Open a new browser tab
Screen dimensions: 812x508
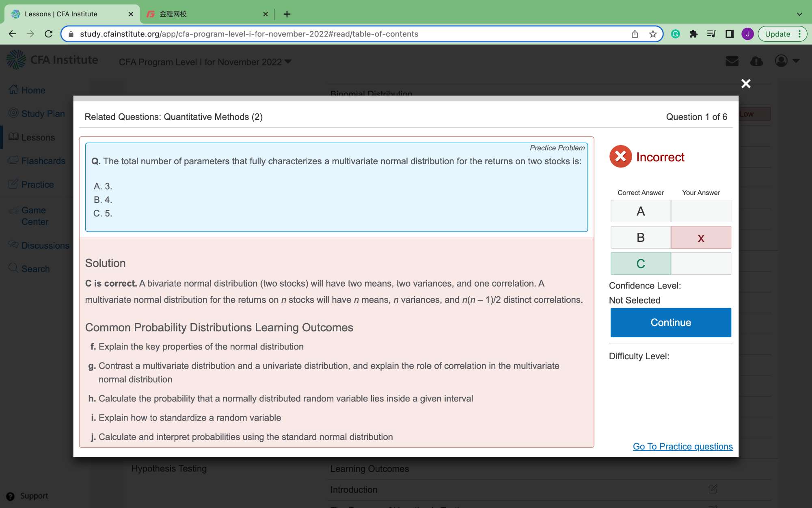click(x=287, y=14)
